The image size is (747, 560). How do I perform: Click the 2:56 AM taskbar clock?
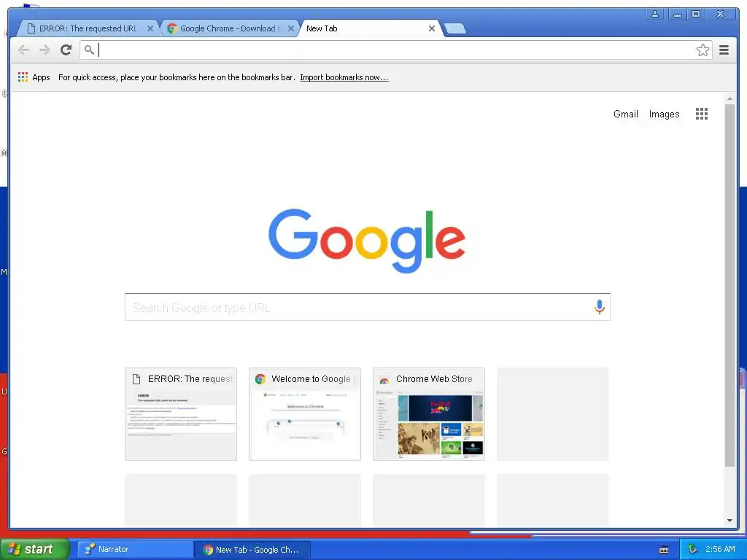coord(720,550)
